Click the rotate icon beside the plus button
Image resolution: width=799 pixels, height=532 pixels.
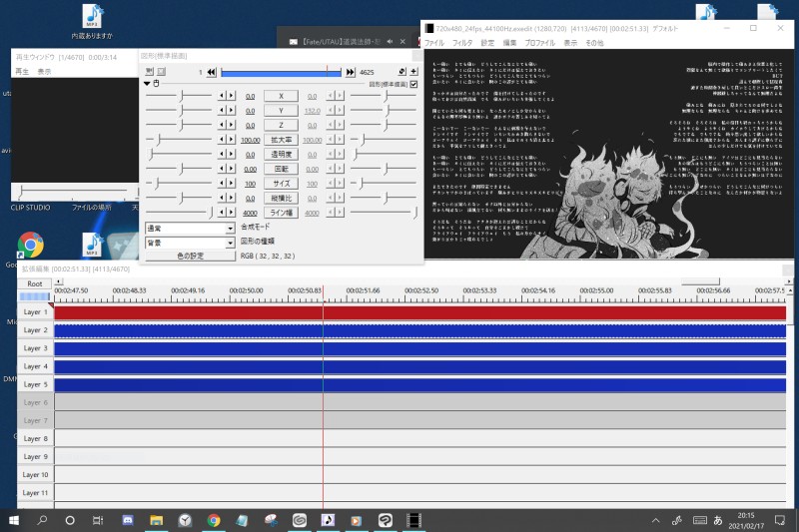pyautogui.click(x=402, y=72)
